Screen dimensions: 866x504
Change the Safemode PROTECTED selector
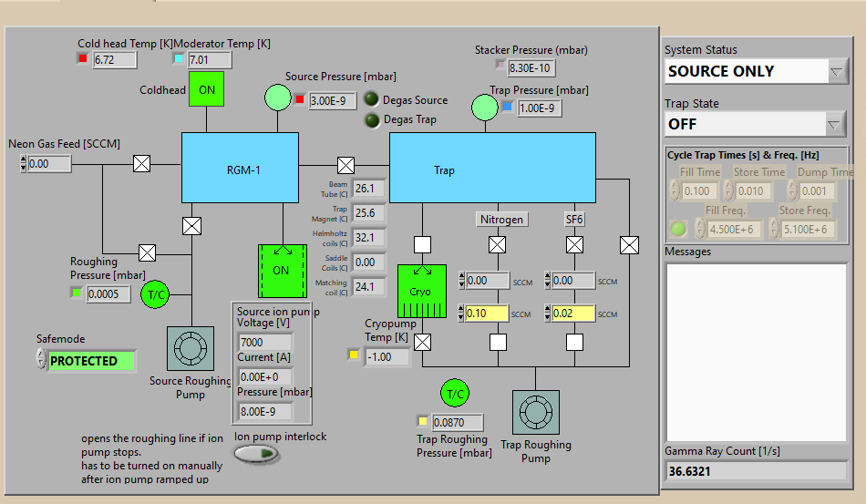coord(41,360)
